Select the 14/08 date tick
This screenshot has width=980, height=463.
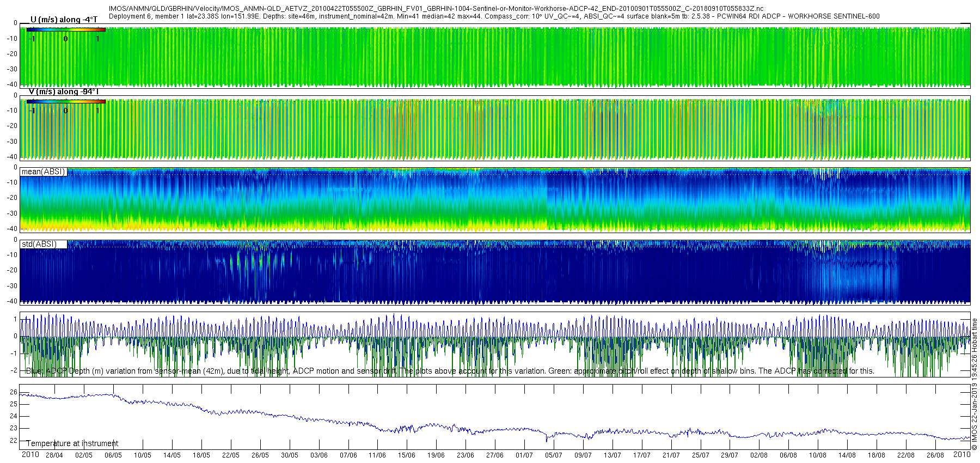coord(847,455)
